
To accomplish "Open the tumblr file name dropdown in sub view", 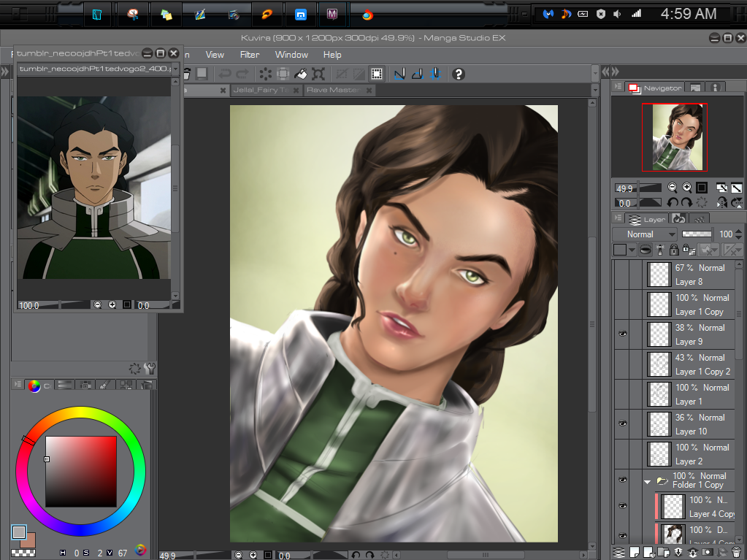I will point(176,69).
